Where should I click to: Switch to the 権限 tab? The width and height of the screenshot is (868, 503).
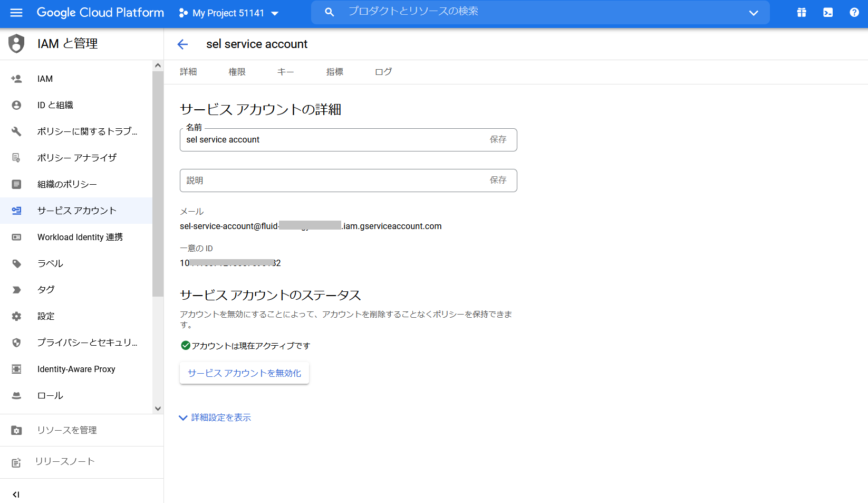pos(237,72)
